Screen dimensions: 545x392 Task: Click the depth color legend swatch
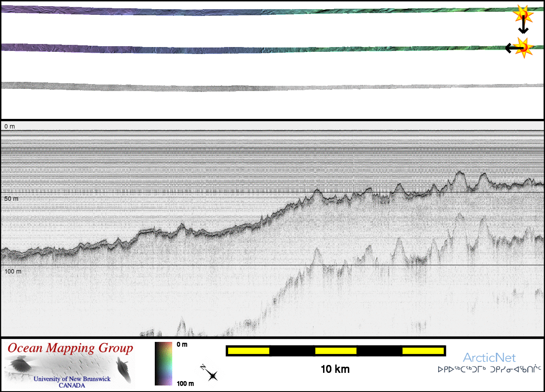coord(163,364)
